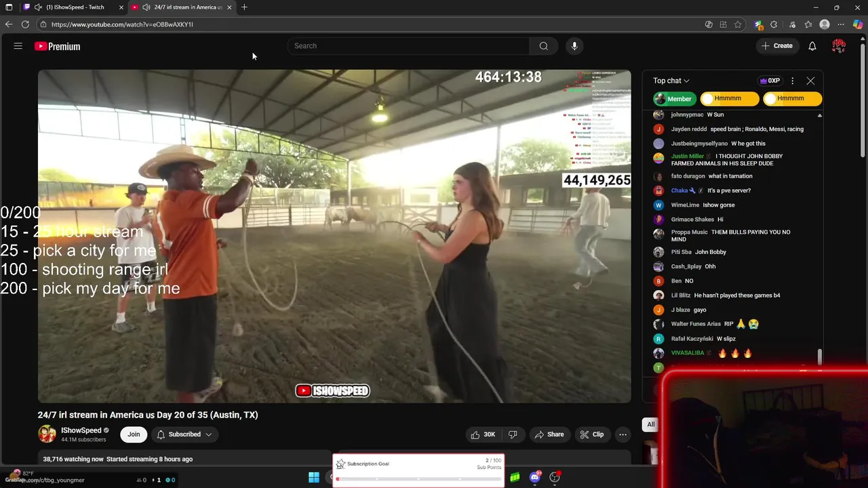
Task: Click the browser address bar URL
Action: click(x=122, y=24)
